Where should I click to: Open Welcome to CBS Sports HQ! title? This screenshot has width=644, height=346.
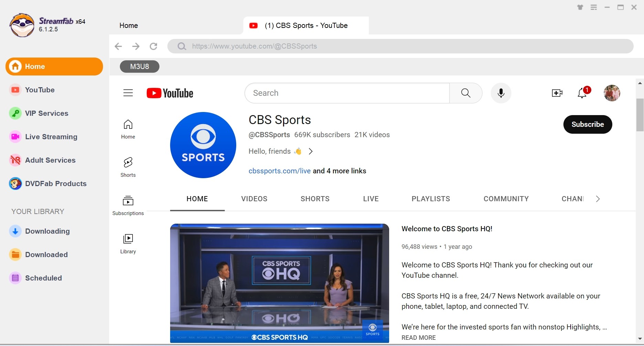(447, 229)
